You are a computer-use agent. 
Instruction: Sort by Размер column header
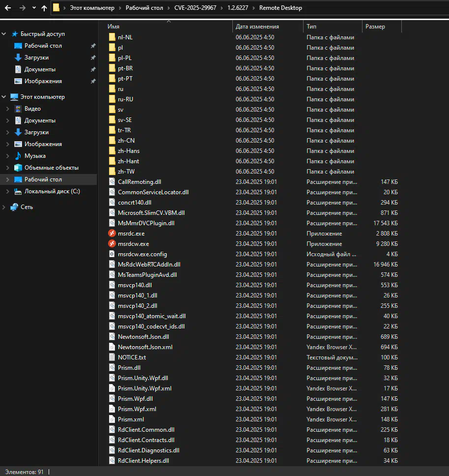(375, 27)
